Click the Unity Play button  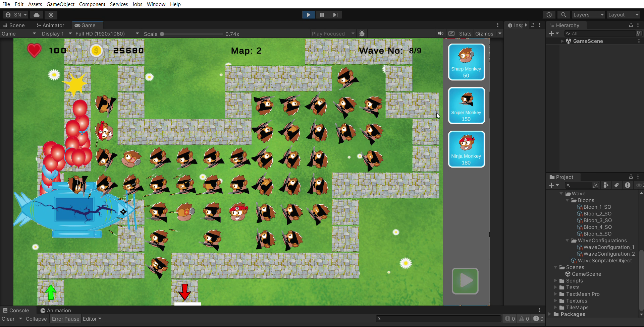[x=308, y=15]
